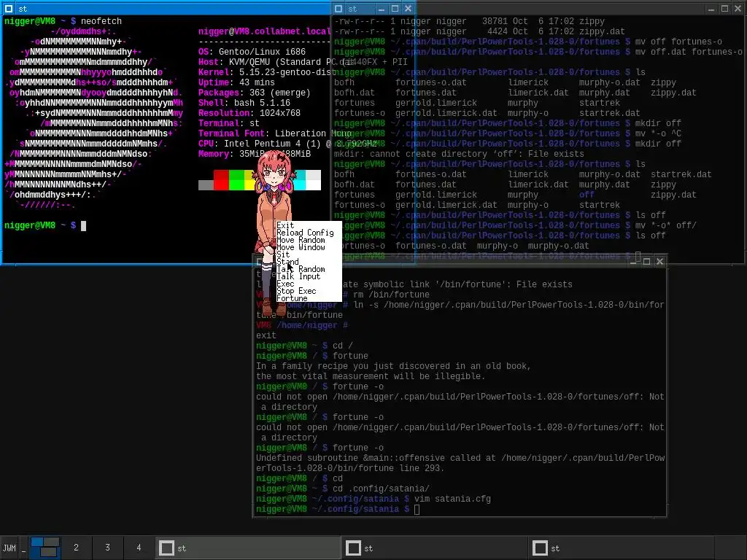
Task: Click the gray neofetch color block
Action: click(206, 185)
